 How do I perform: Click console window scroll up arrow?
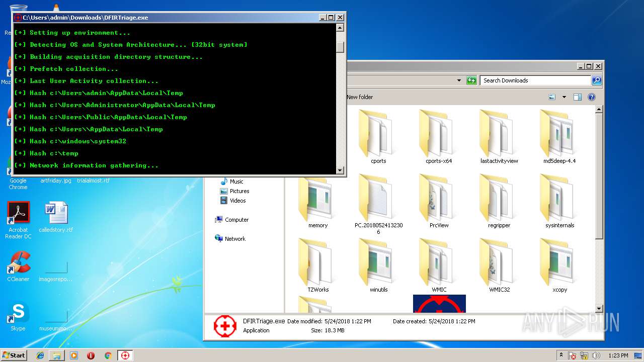pos(340,28)
